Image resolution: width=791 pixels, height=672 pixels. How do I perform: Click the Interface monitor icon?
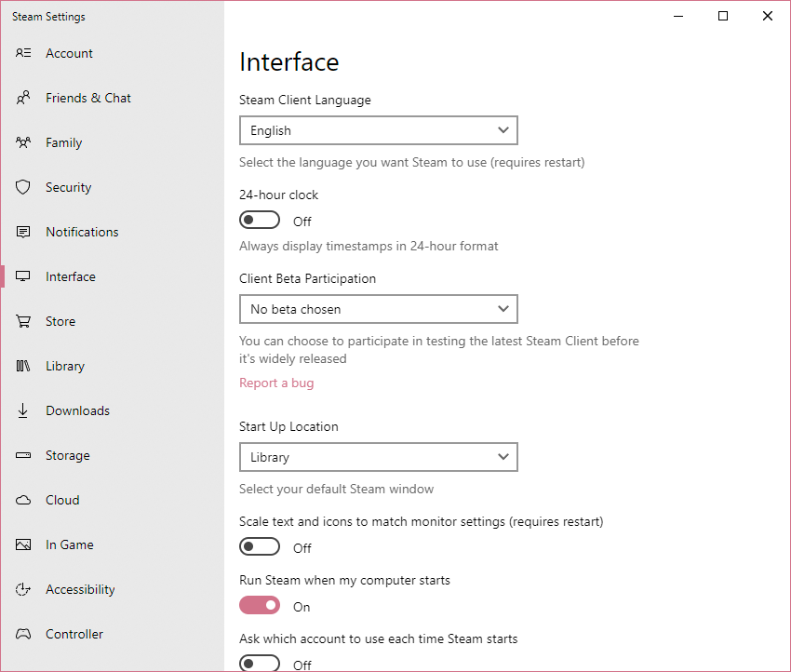pyautogui.click(x=23, y=276)
